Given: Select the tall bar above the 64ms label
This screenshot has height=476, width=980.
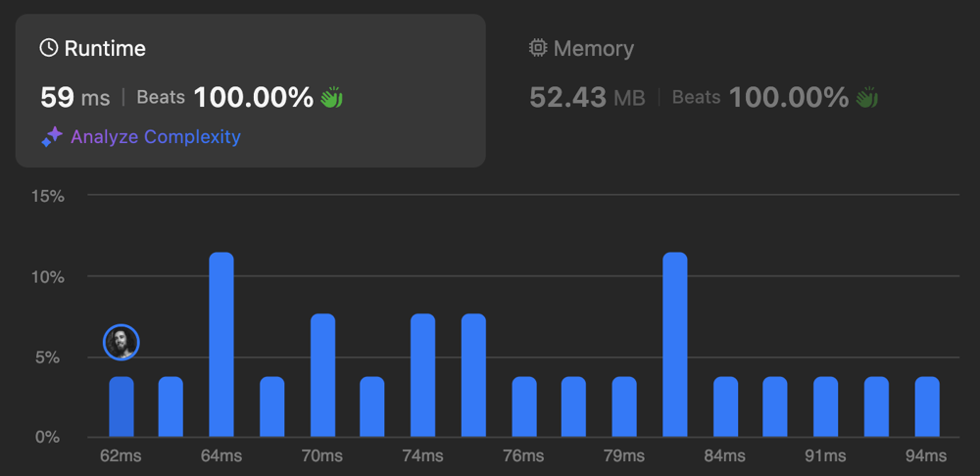Looking at the screenshot, I should tap(221, 345).
